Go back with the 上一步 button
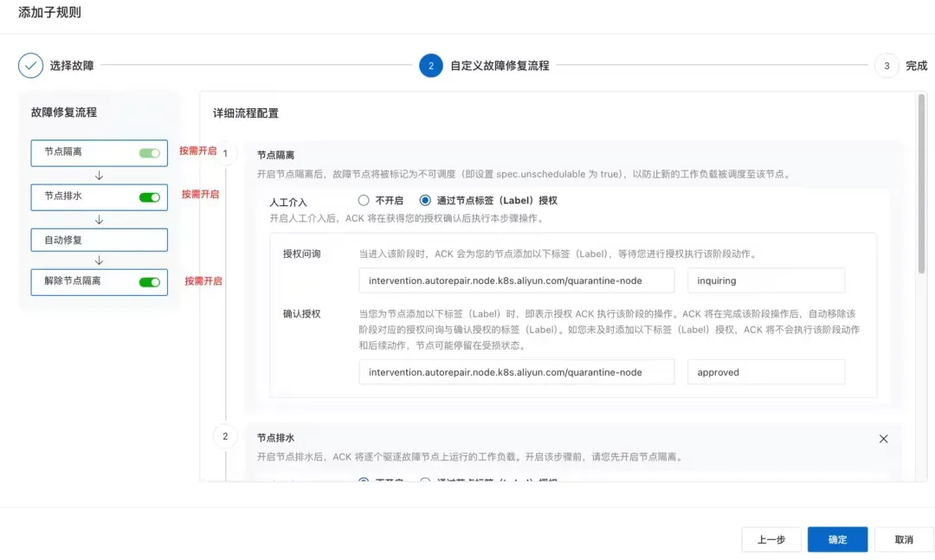The image size is (935, 560). [771, 540]
